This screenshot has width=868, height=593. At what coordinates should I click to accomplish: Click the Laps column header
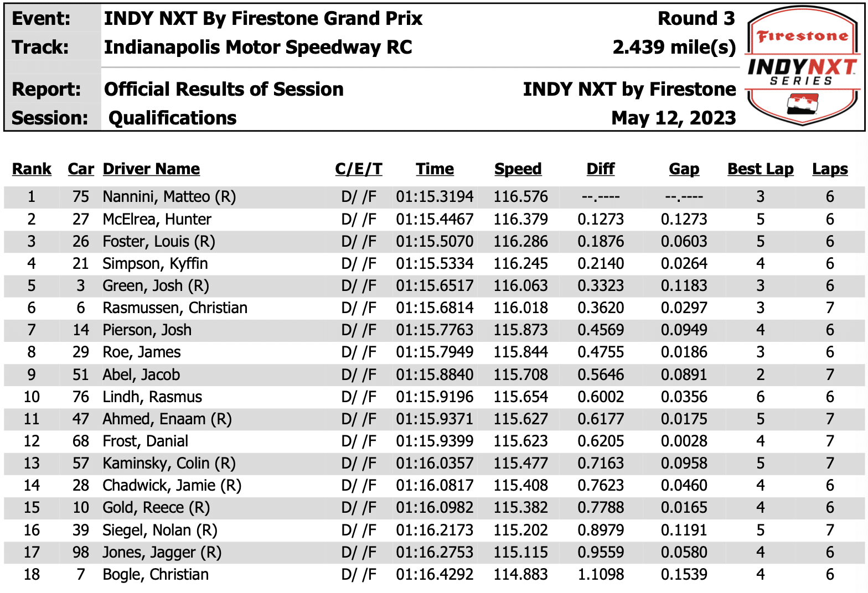pyautogui.click(x=830, y=169)
